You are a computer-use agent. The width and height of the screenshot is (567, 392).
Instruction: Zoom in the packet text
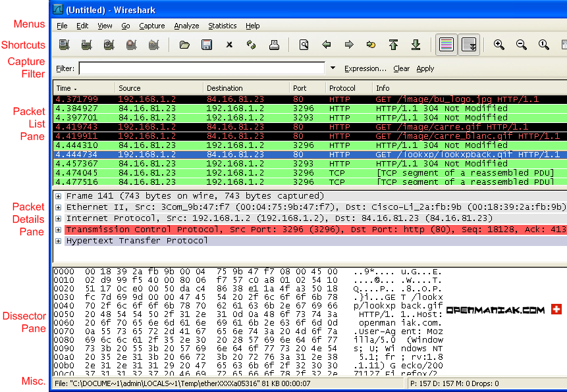point(499,45)
